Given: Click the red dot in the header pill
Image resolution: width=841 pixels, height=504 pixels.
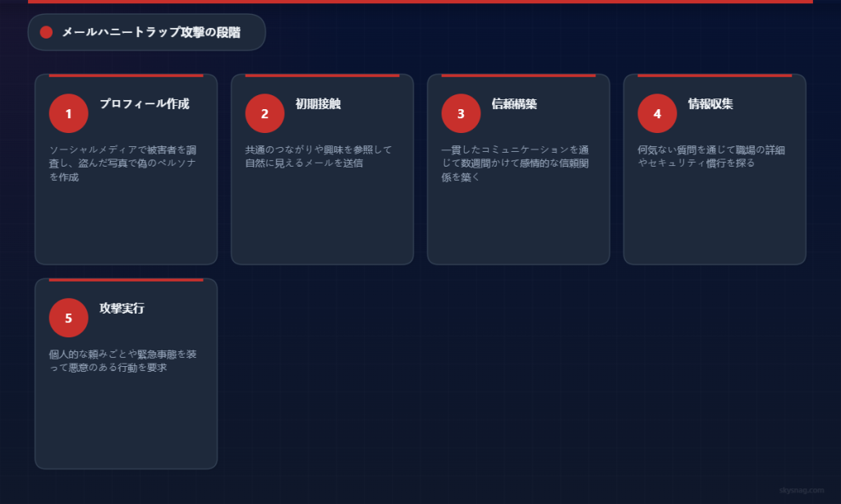Looking at the screenshot, I should [46, 32].
